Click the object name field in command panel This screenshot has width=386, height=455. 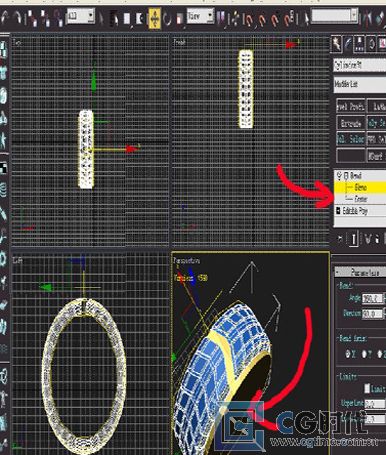point(360,65)
